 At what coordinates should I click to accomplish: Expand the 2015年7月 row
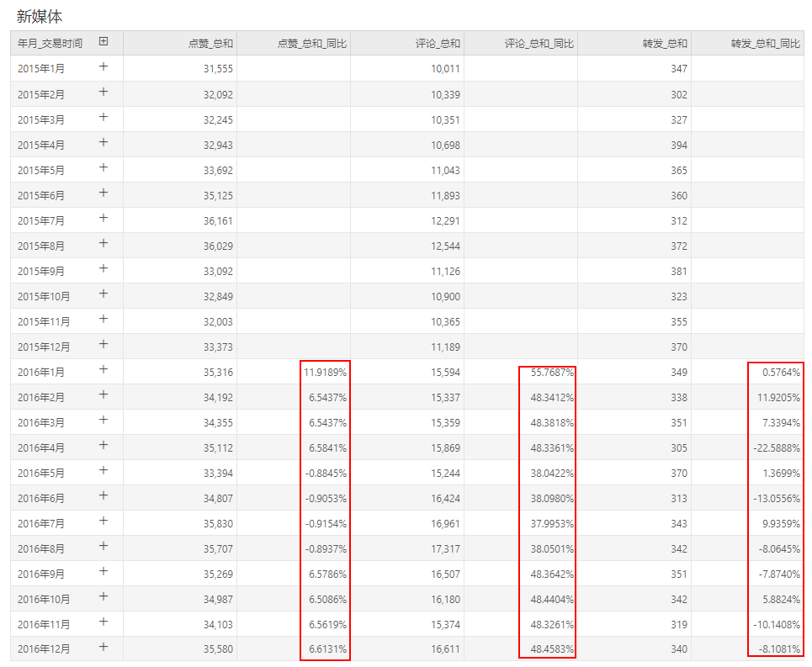(x=103, y=218)
